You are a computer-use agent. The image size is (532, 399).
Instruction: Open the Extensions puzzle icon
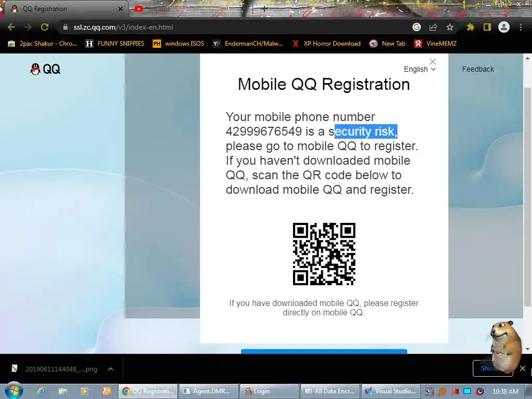470,27
